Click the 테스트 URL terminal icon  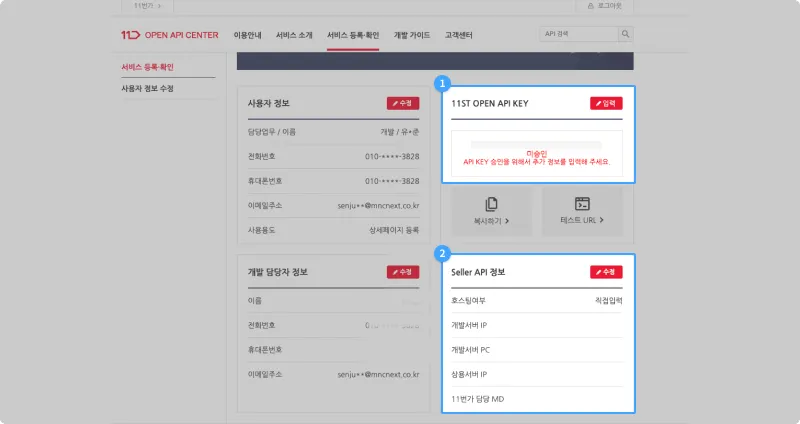coord(582,204)
